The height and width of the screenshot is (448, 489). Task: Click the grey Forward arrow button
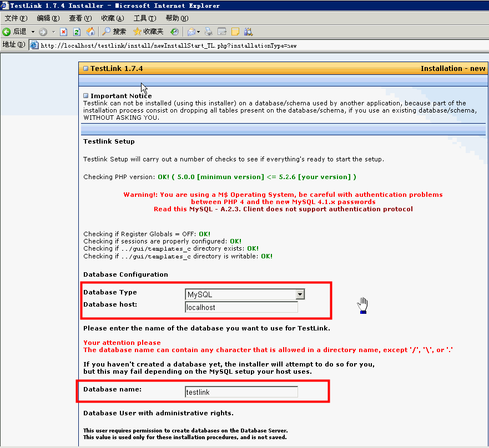pos(43,32)
